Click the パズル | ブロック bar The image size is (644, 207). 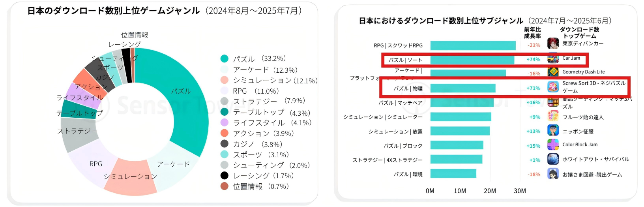coord(457,145)
